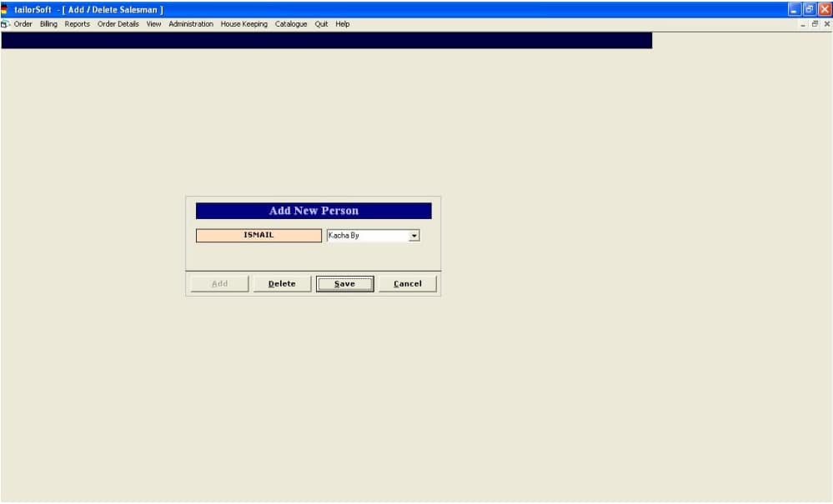The image size is (833, 504).
Task: Open the View menu
Action: (x=153, y=24)
